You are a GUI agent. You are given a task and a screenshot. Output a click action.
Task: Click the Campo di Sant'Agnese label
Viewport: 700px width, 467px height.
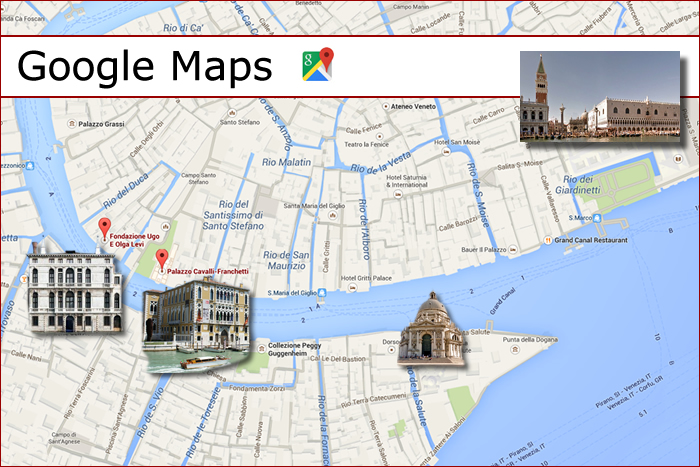64,438
